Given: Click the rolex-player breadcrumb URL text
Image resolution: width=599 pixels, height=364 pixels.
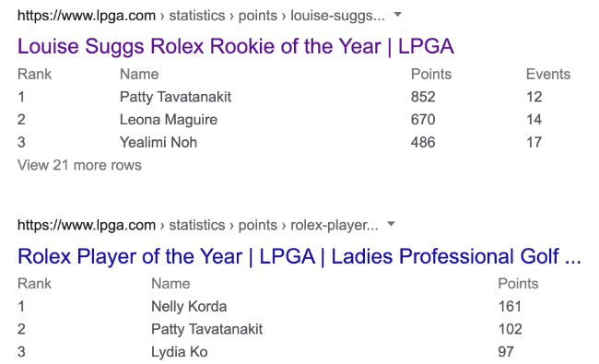Looking at the screenshot, I should (x=198, y=225).
